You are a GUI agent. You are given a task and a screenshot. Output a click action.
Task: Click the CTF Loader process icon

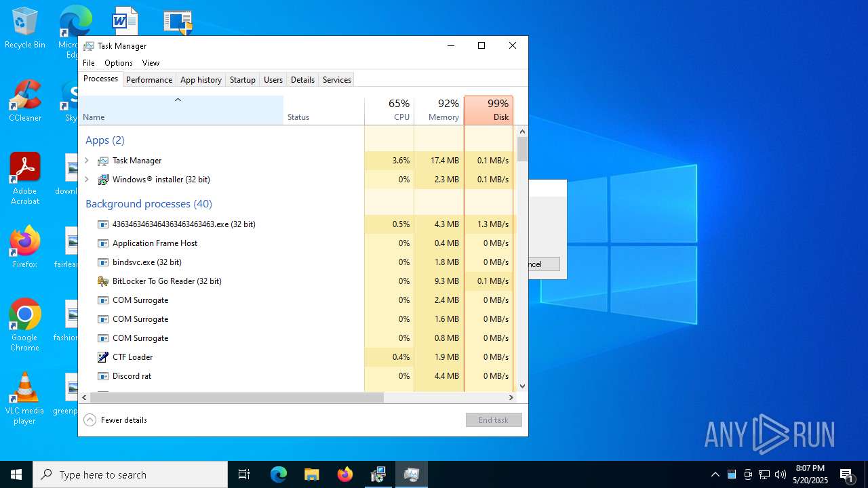(103, 357)
